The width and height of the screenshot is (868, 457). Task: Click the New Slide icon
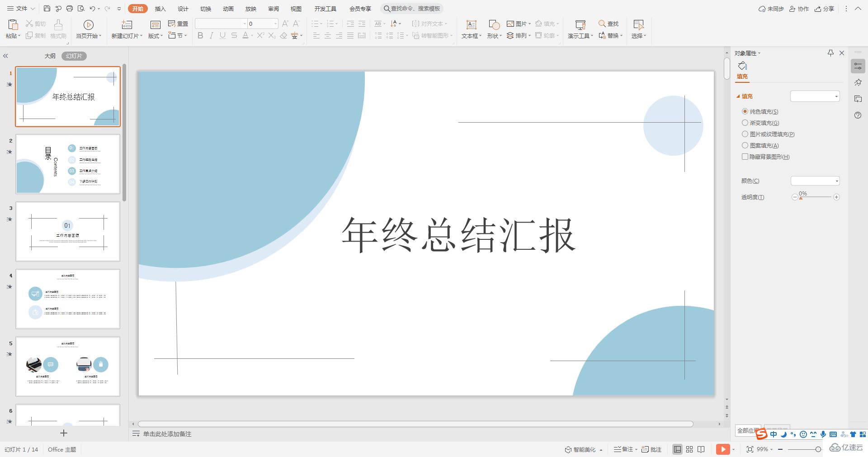(x=127, y=24)
